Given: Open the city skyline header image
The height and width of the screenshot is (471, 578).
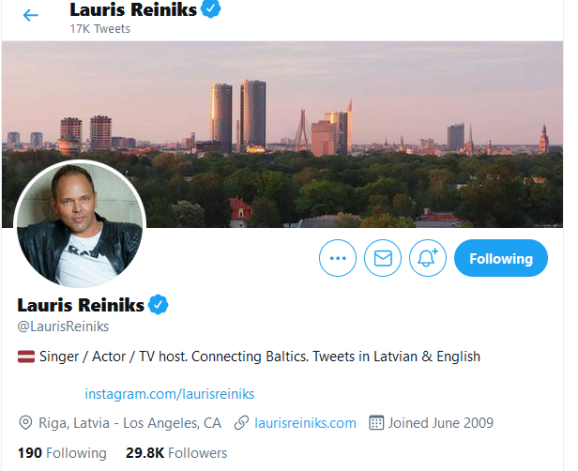Looking at the screenshot, I should pos(282,134).
